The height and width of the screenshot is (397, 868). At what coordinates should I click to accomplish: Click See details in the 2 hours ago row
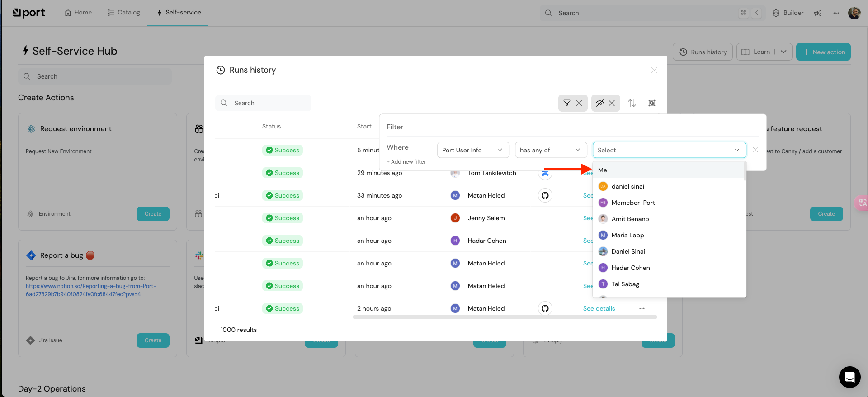[599, 308]
